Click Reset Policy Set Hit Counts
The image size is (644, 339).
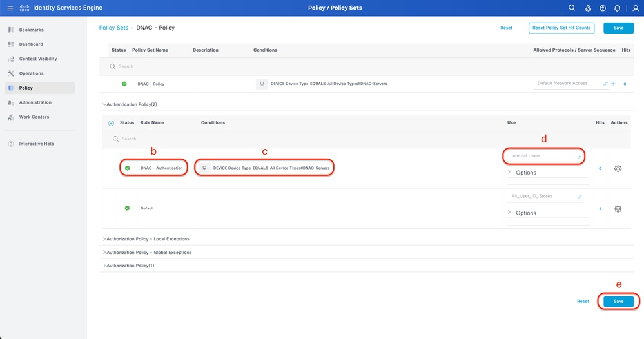click(561, 28)
